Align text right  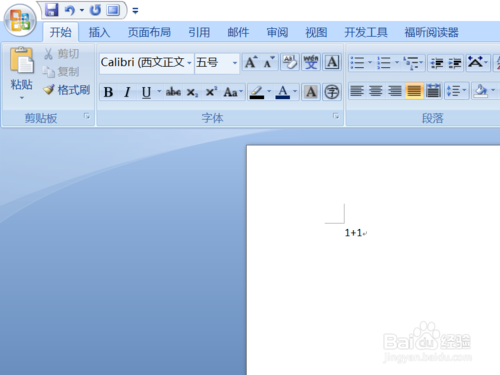click(x=395, y=91)
